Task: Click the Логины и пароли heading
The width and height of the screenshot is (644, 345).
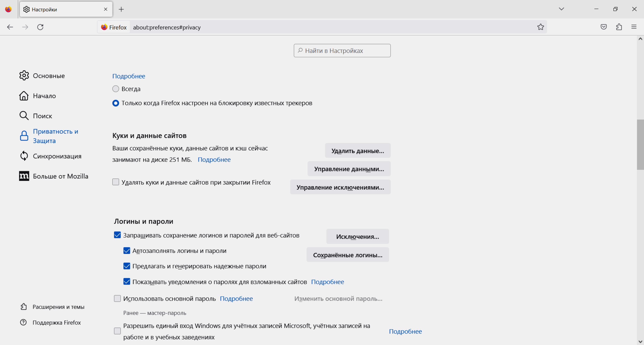Action: click(143, 221)
